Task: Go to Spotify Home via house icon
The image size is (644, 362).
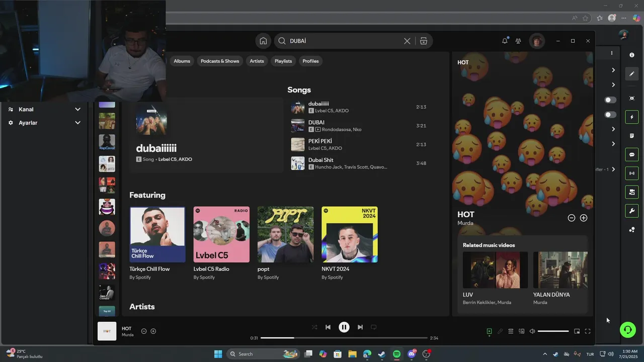Action: (263, 41)
